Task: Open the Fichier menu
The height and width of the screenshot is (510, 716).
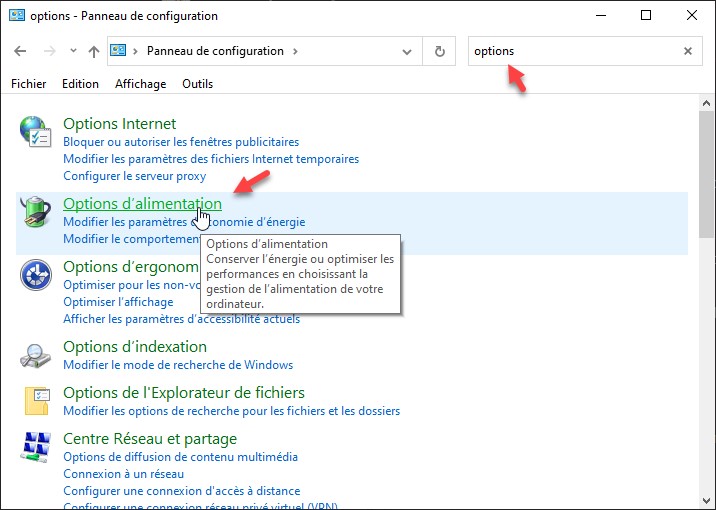Action: coord(29,84)
